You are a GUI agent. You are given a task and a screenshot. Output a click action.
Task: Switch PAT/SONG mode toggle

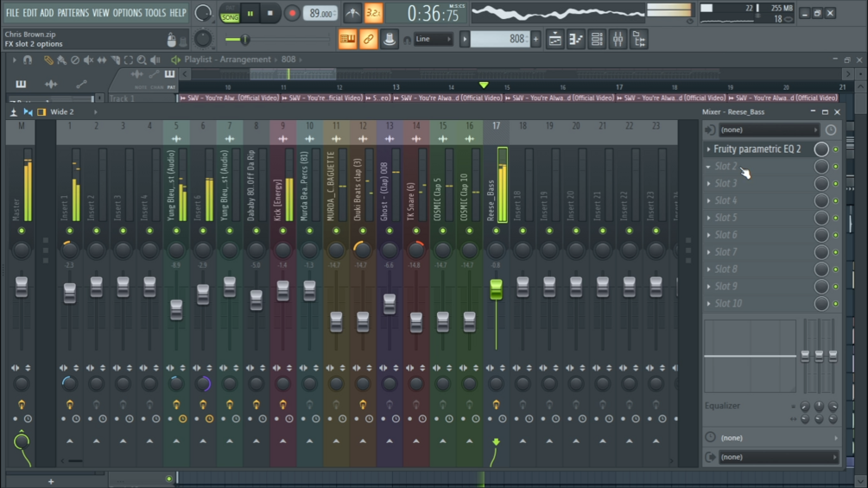pos(230,14)
